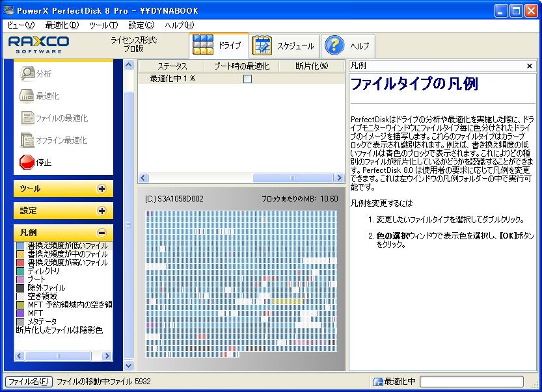Select the yellow 書換え頻度が中のファイル swatch
The width and height of the screenshot is (542, 392).
pos(20,254)
